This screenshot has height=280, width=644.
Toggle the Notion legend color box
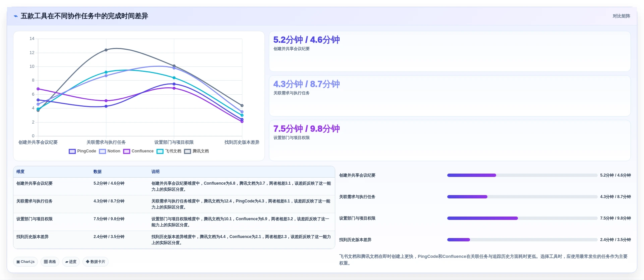click(x=102, y=151)
